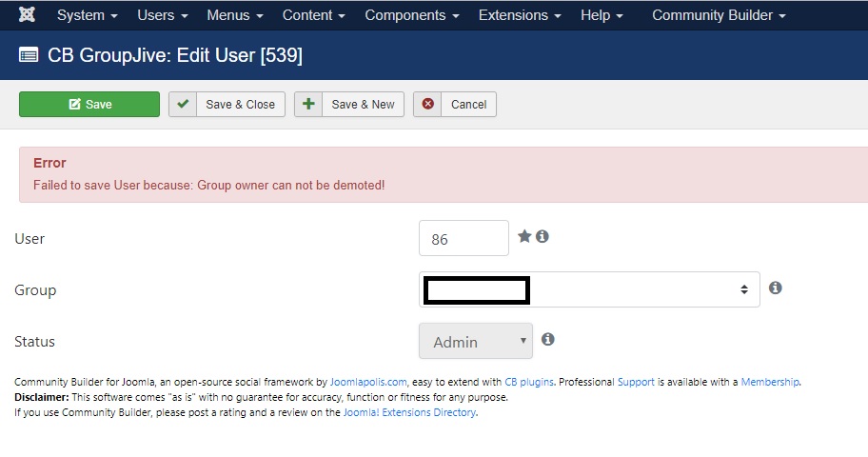Click the Cancel button label

pyautogui.click(x=468, y=104)
